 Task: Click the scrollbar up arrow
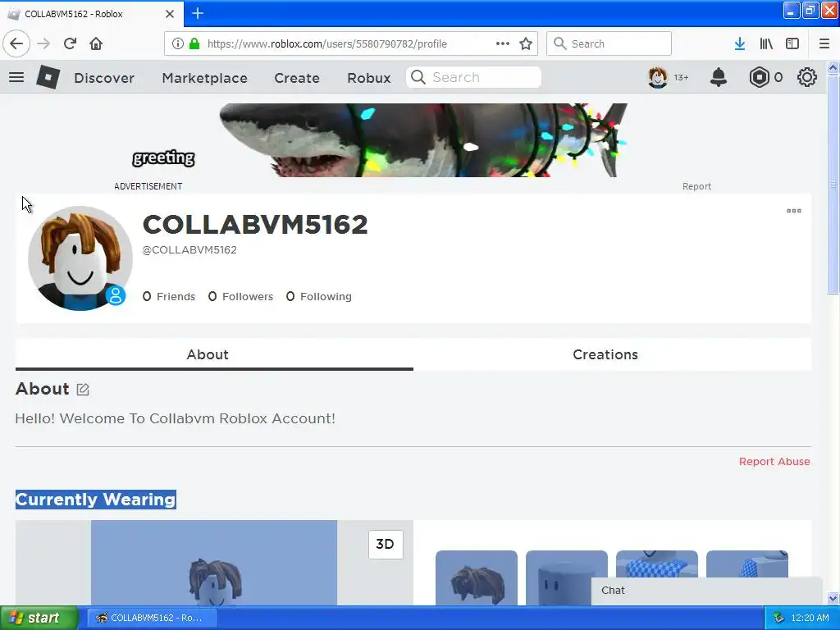(x=833, y=67)
